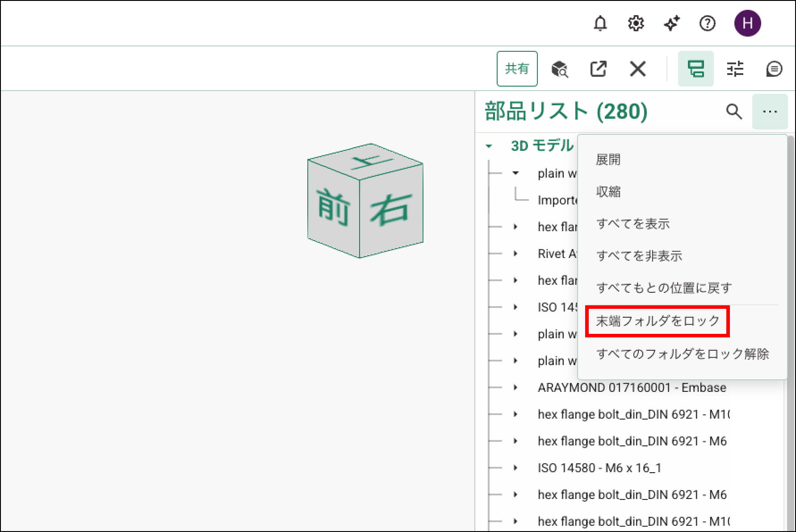Open the notifications bell icon
Screen dimensions: 796x532
pyautogui.click(x=600, y=23)
